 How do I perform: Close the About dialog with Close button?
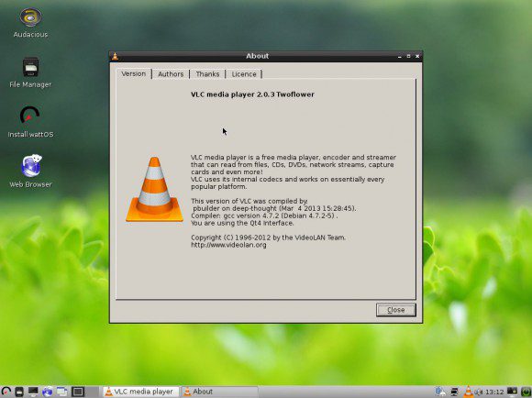point(395,310)
